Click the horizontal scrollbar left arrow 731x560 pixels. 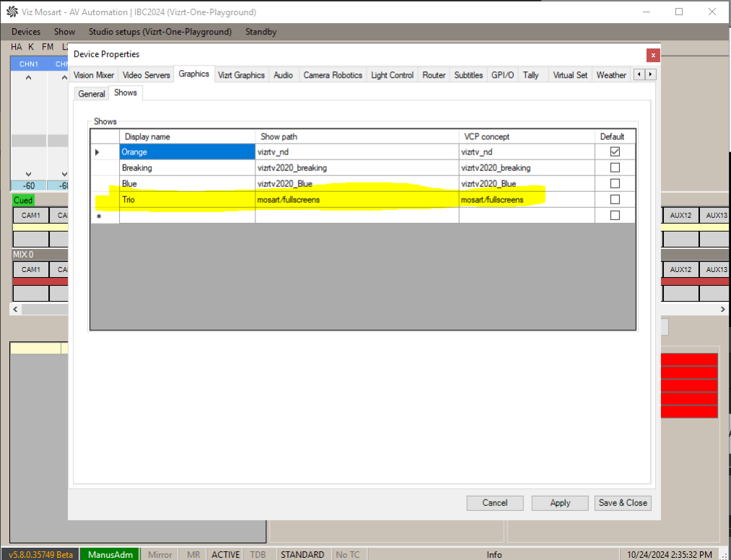14,309
